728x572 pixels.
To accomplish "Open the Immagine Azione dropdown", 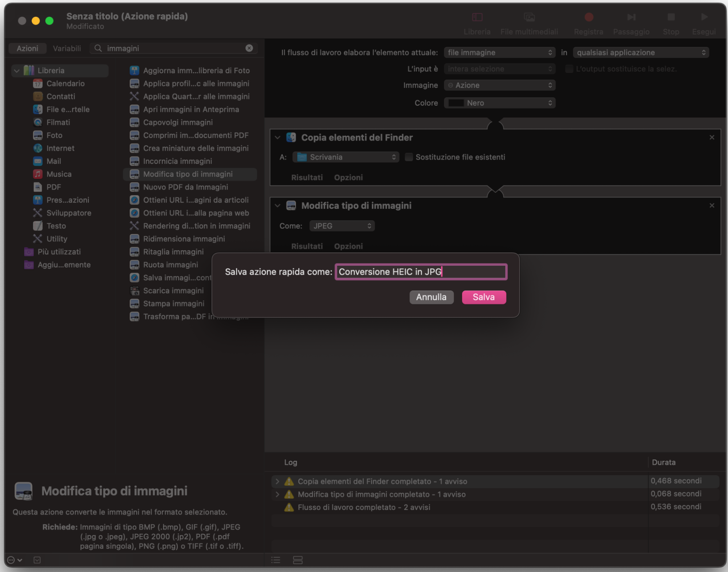I will click(x=499, y=85).
